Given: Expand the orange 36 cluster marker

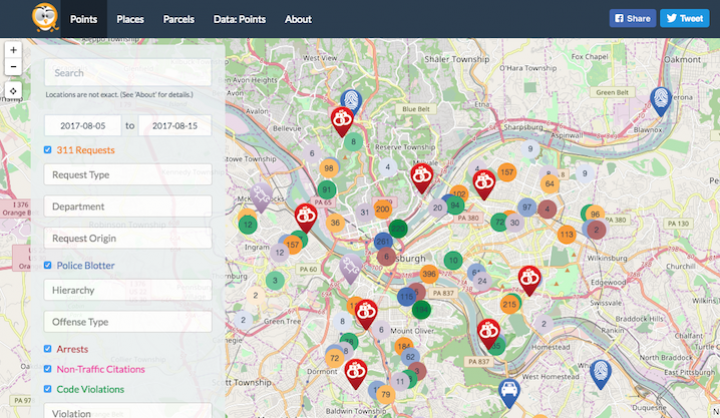Looking at the screenshot, I should pyautogui.click(x=335, y=223).
